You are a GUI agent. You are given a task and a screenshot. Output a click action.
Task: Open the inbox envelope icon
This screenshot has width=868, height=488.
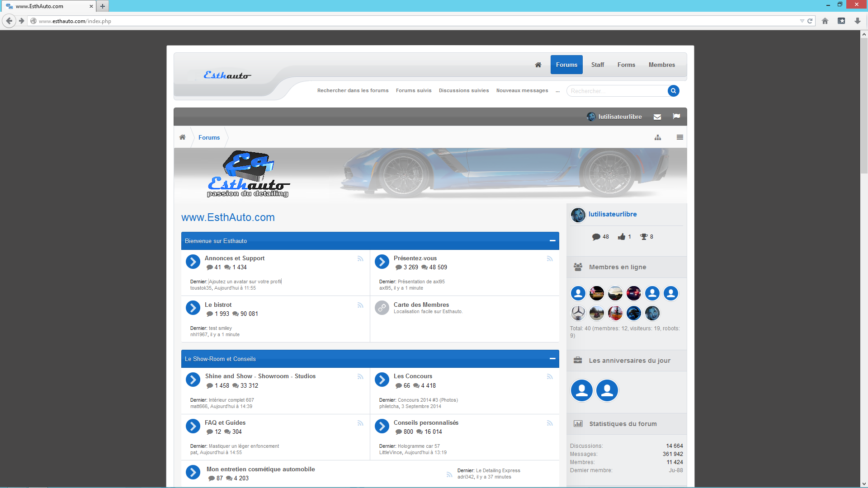[657, 117]
